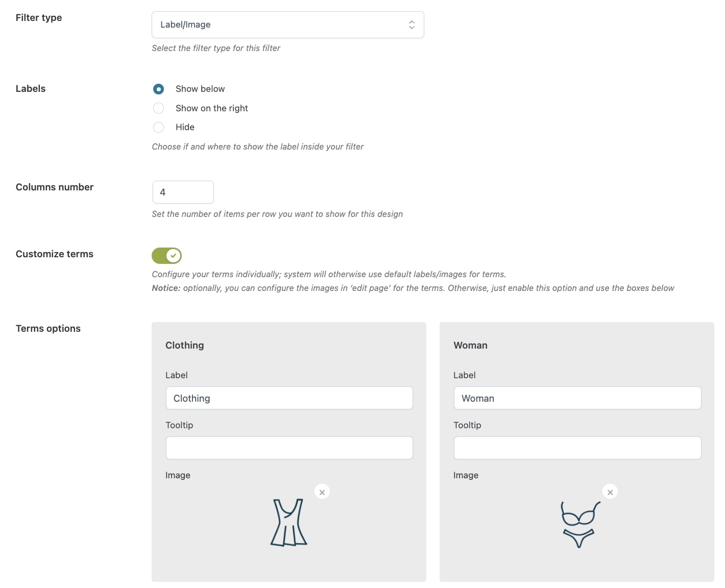
Task: Click the dress image for Clothing
Action: point(289,523)
